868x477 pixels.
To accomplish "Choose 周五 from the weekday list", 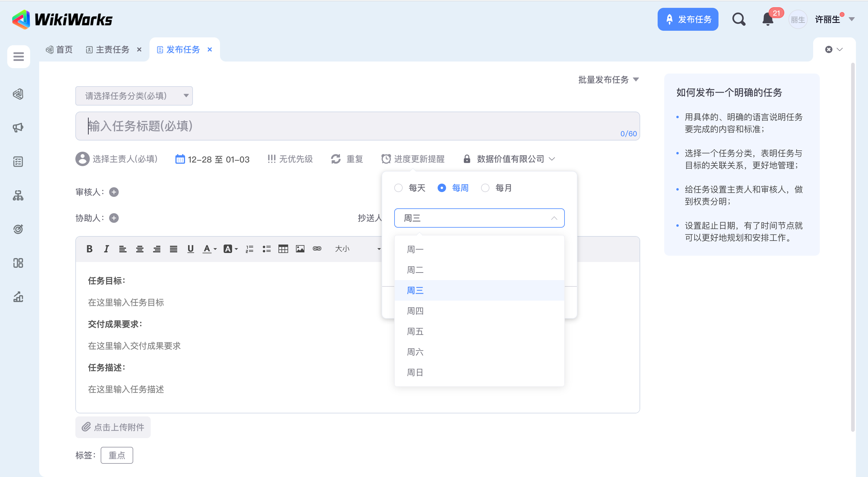I will pos(415,331).
